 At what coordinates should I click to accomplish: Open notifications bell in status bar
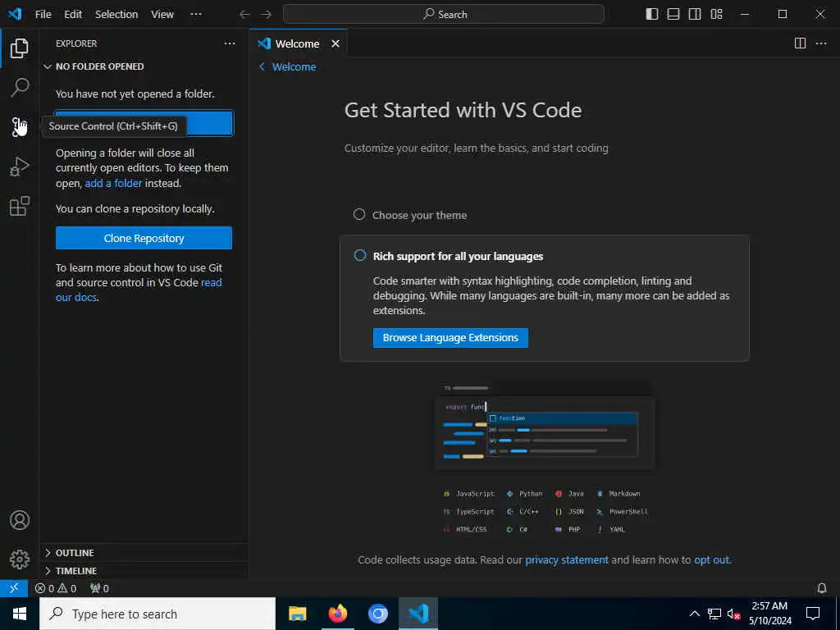coord(822,588)
